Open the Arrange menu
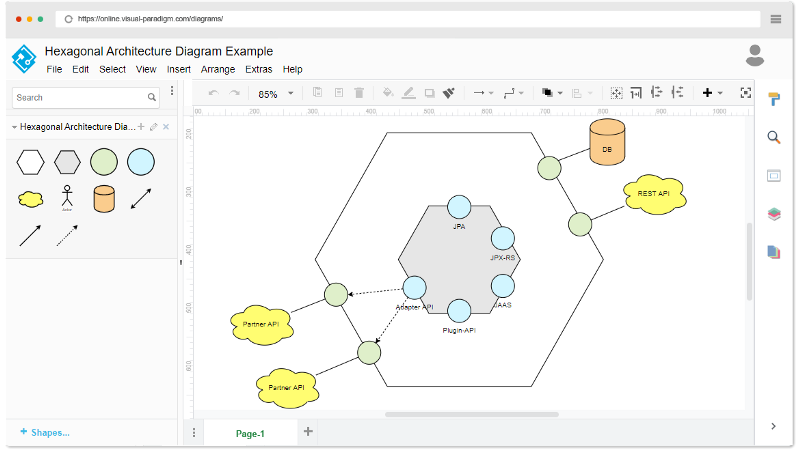This screenshot has width=800, height=454. (217, 70)
